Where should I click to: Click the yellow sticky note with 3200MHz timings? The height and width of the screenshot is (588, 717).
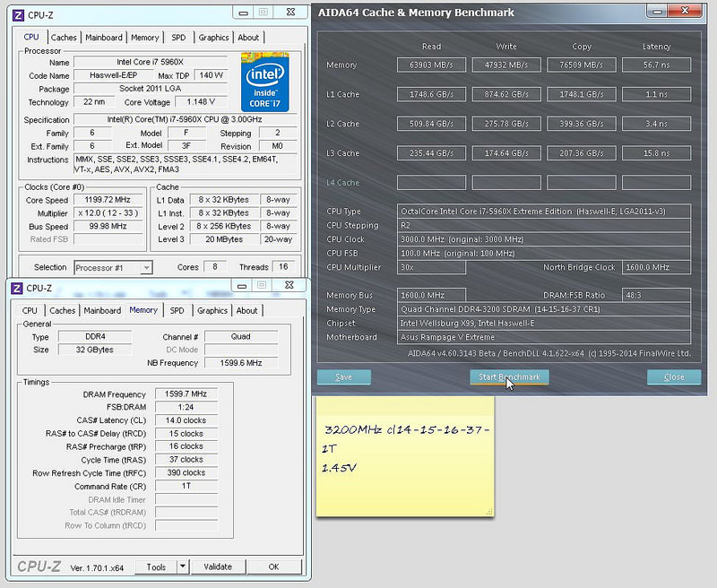coord(405,456)
